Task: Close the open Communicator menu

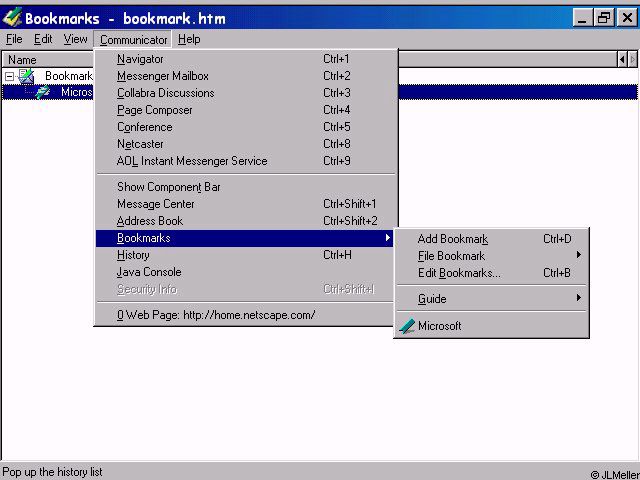Action: point(133,40)
